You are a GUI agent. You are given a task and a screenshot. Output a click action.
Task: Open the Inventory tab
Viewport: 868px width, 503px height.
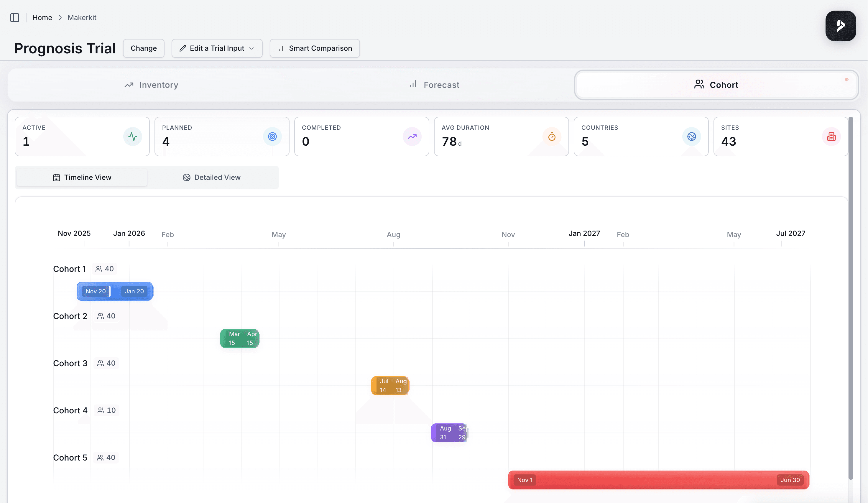[151, 85]
